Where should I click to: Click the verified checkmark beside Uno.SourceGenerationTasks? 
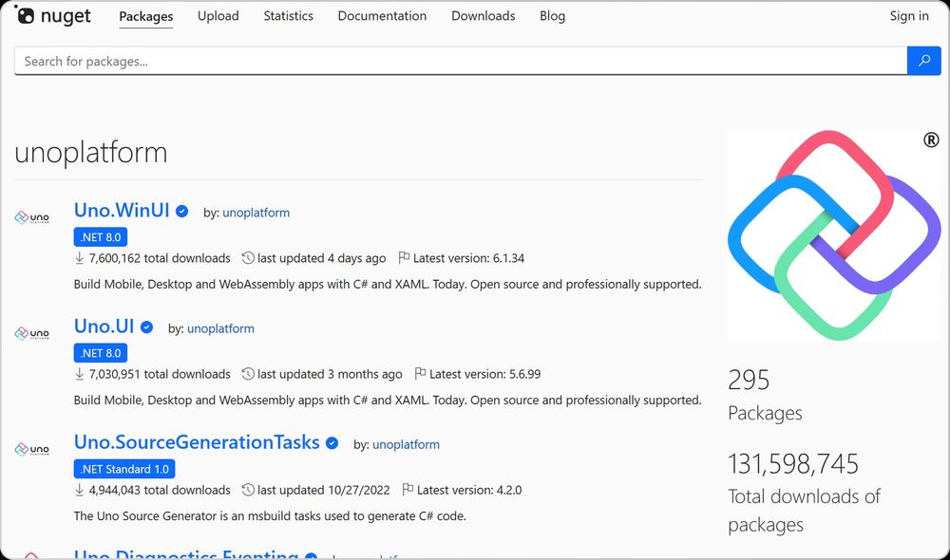332,443
